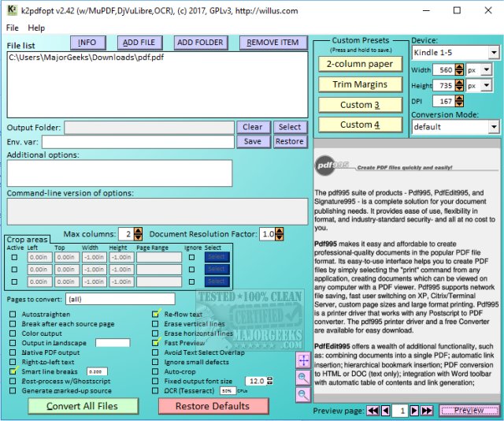Click the Env. var input field
Image resolution: width=504 pixels, height=421 pixels.
(x=139, y=142)
